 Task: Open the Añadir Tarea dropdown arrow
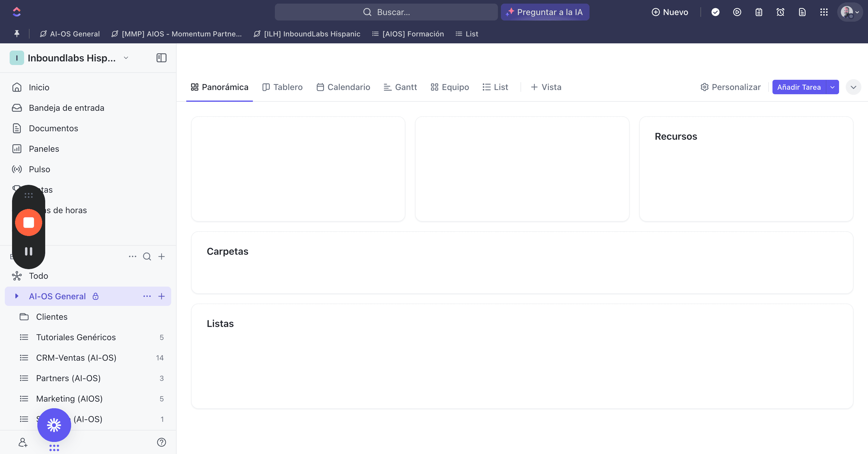click(832, 87)
